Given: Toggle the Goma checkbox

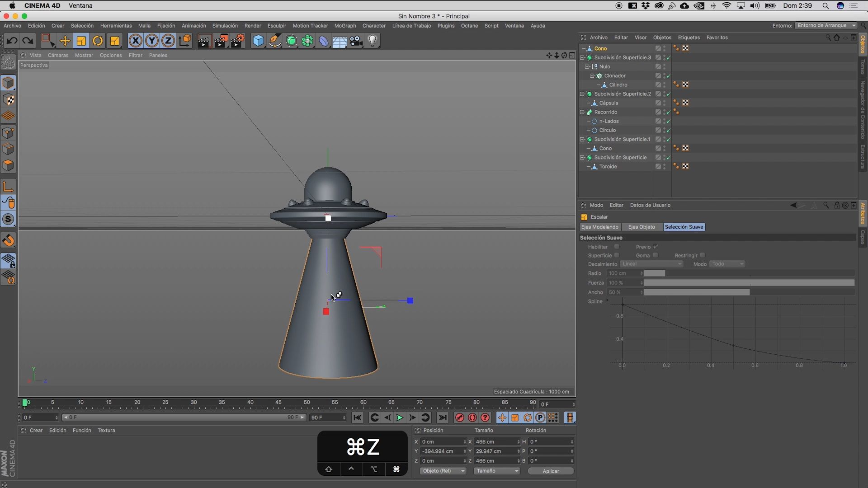Looking at the screenshot, I should [656, 255].
